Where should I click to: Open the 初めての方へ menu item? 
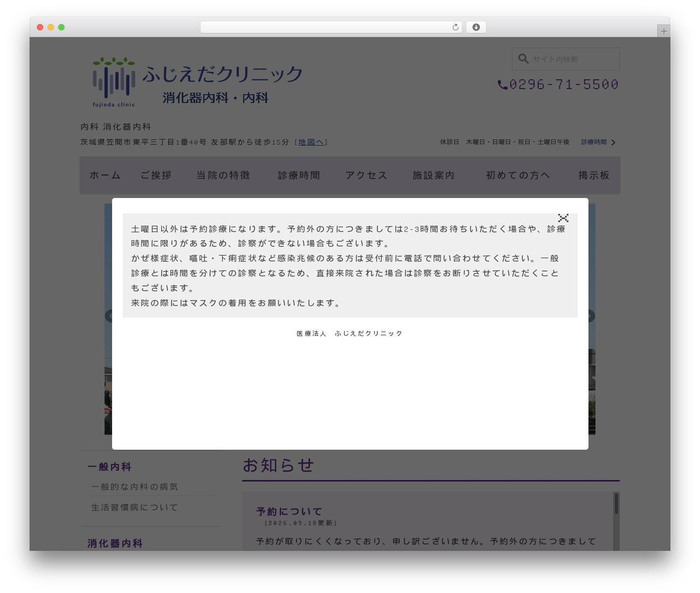tap(518, 175)
